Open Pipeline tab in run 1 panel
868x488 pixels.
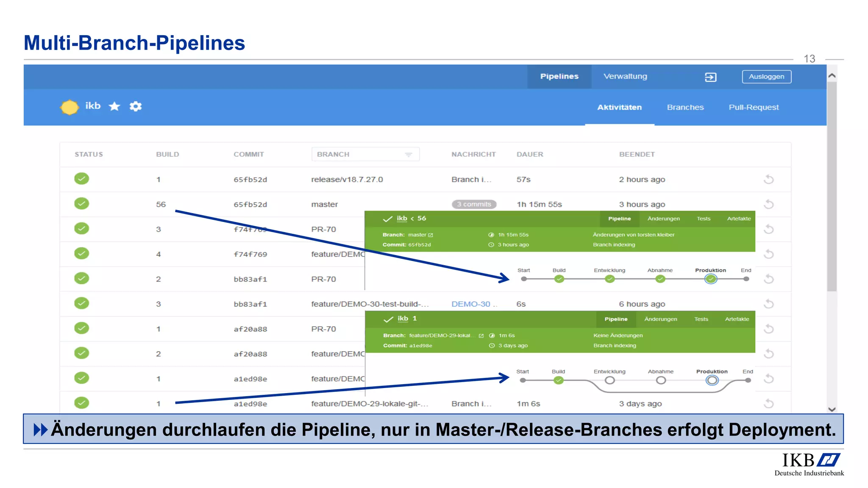[x=616, y=319]
